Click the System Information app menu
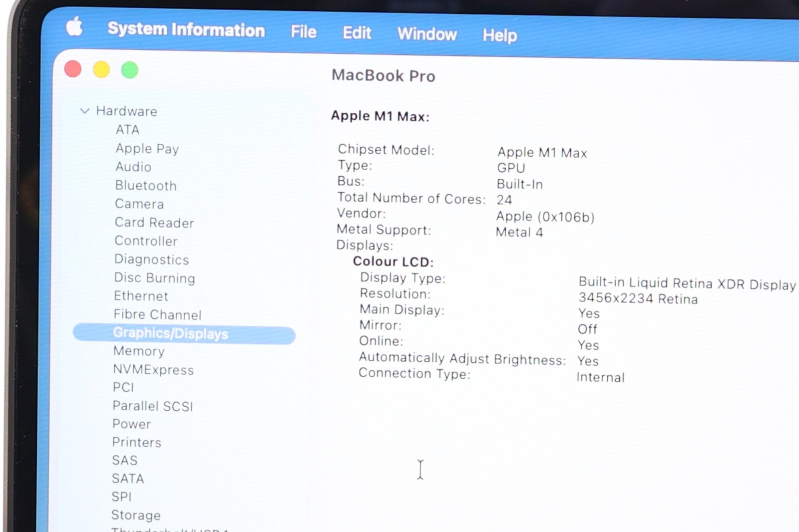Screen dimensions: 799x532 click(x=186, y=29)
